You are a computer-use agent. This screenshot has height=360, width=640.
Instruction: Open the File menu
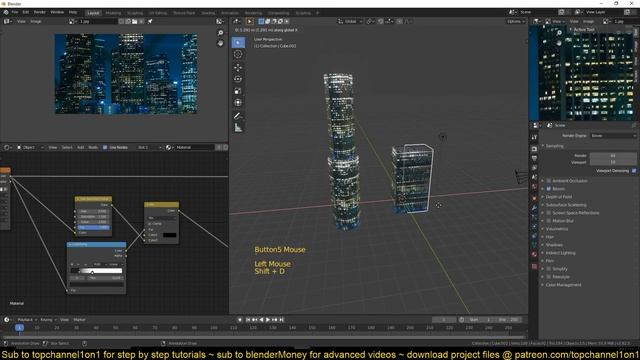coord(15,12)
